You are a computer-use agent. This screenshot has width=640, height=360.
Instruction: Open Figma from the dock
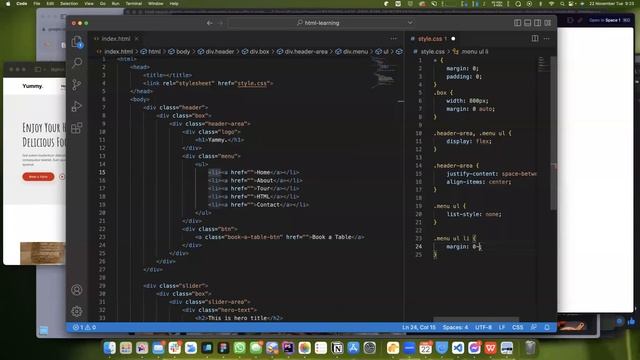click(223, 348)
